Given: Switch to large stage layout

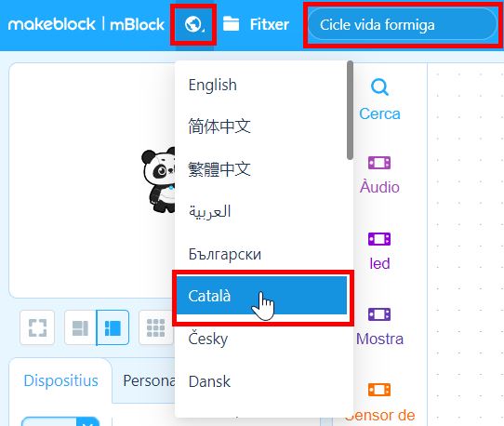Looking at the screenshot, I should pos(113,327).
